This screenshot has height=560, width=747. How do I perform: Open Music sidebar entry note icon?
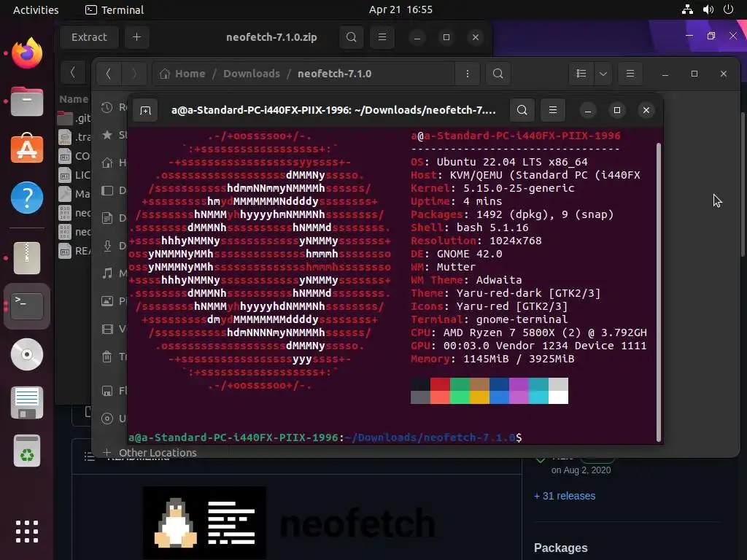coord(107,273)
